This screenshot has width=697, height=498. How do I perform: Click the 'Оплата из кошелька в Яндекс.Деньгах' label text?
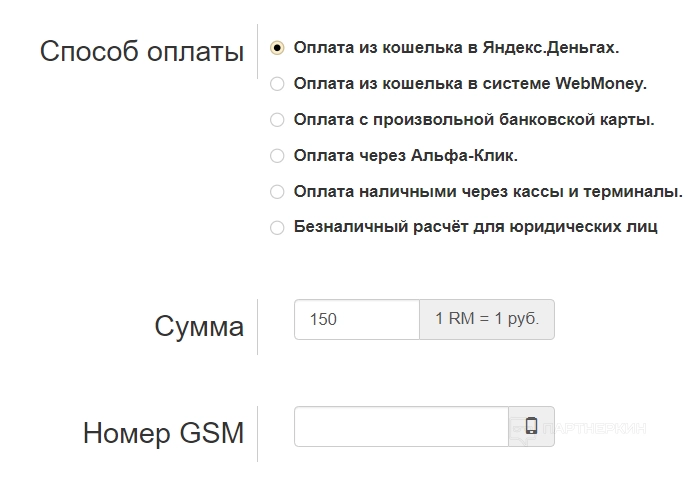click(456, 48)
